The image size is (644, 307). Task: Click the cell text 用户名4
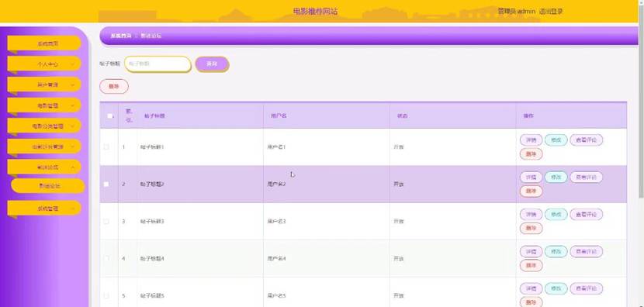pos(276,259)
